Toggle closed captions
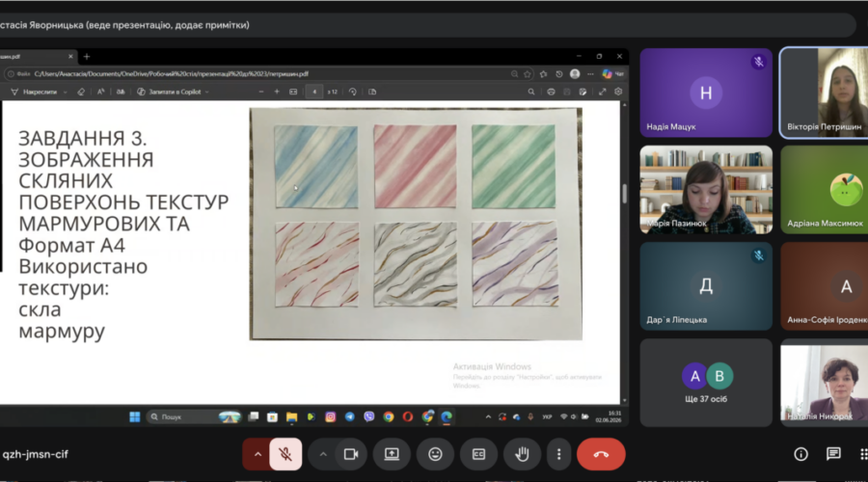 478,454
